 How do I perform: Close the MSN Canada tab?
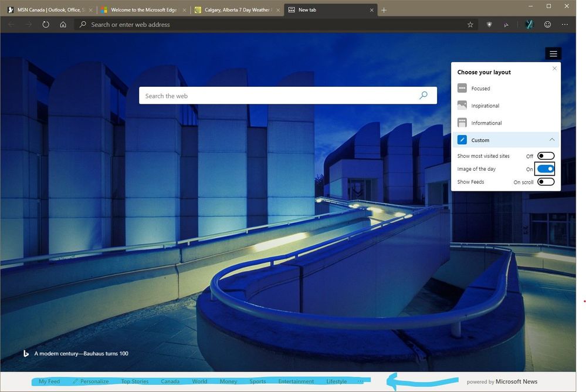click(x=90, y=10)
